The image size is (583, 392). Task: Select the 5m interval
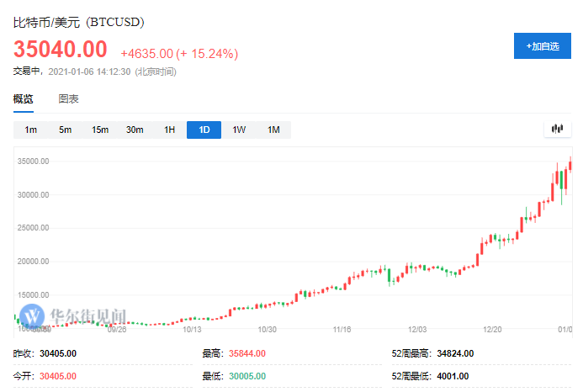[66, 130]
